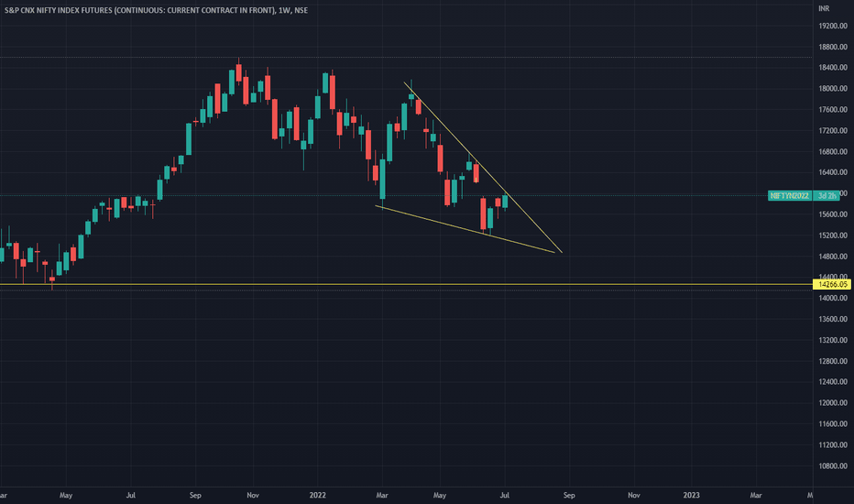Click the 2022 label on time axis

point(318,495)
